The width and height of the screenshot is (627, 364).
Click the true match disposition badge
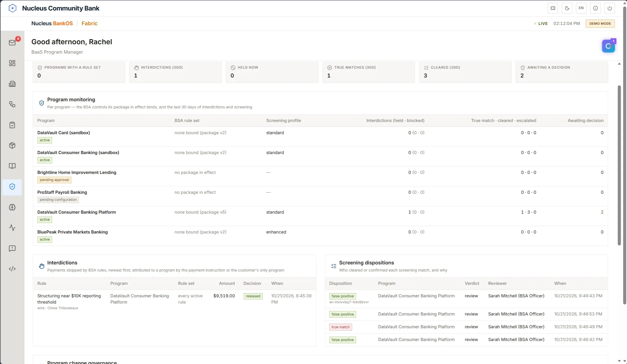coord(341,327)
